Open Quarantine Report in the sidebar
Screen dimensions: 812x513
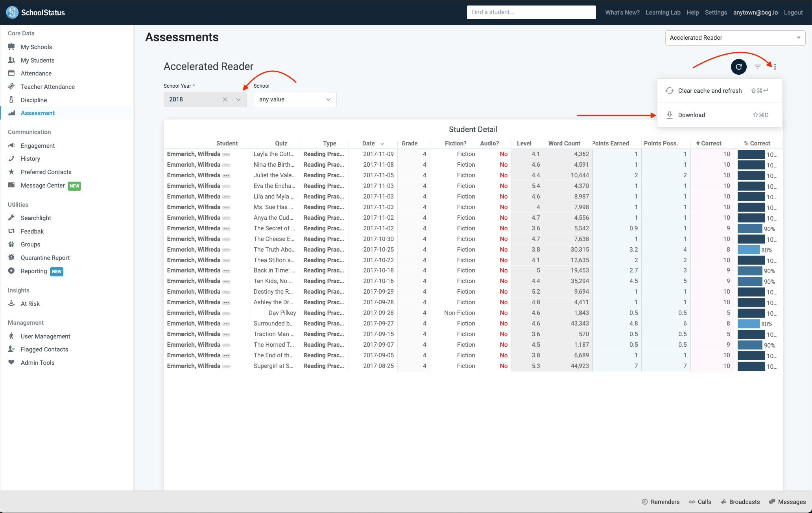[45, 257]
